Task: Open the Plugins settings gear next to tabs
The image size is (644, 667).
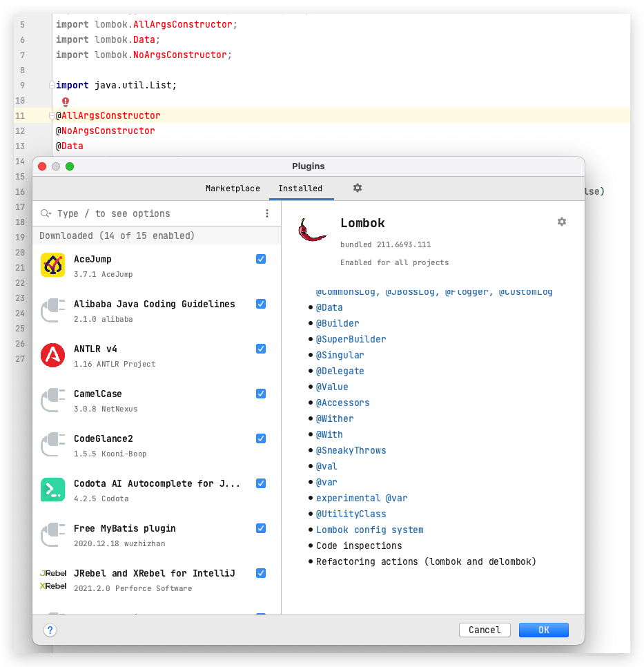Action: coord(357,188)
